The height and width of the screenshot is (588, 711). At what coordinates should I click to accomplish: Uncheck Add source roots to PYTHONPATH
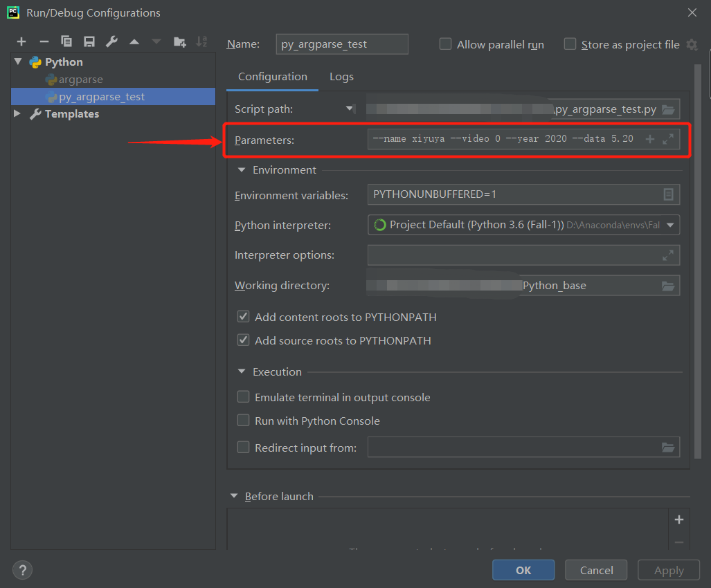[x=244, y=340]
